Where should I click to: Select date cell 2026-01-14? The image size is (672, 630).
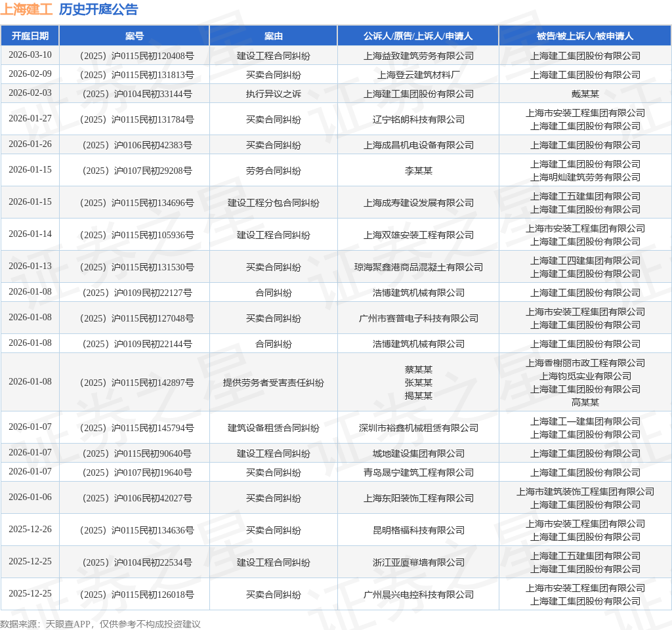[30, 234]
